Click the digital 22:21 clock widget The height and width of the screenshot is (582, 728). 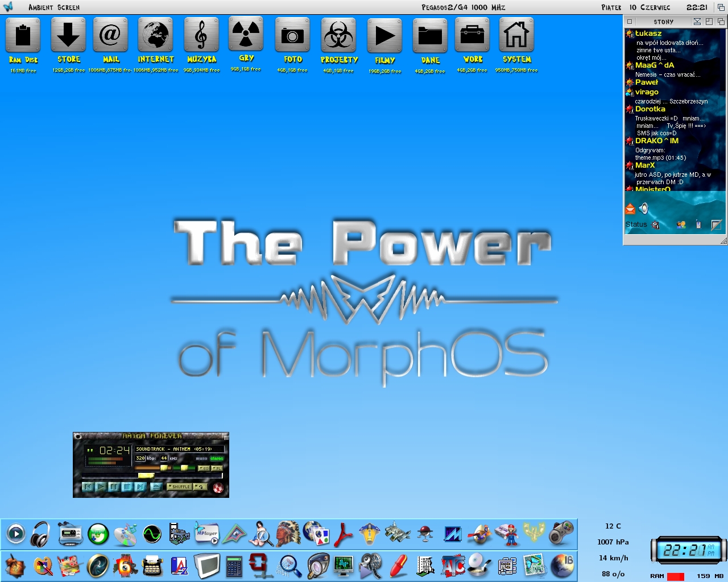click(x=689, y=550)
